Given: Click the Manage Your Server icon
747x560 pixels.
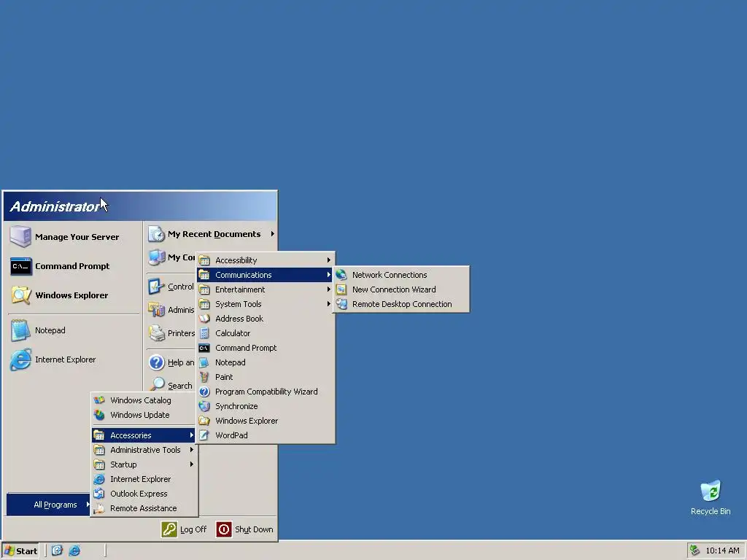Looking at the screenshot, I should 20,237.
